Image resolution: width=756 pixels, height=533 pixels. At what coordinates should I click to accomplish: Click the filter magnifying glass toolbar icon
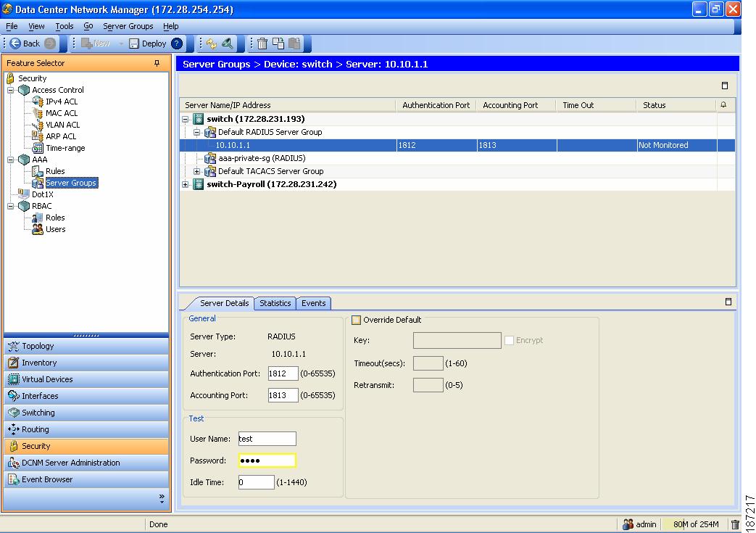(228, 44)
